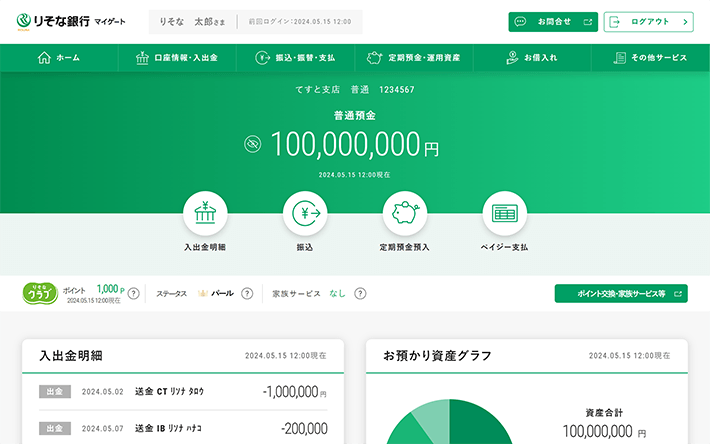The image size is (710, 444).
Task: Open 口座情報・入出金 menu
Action: click(177, 57)
